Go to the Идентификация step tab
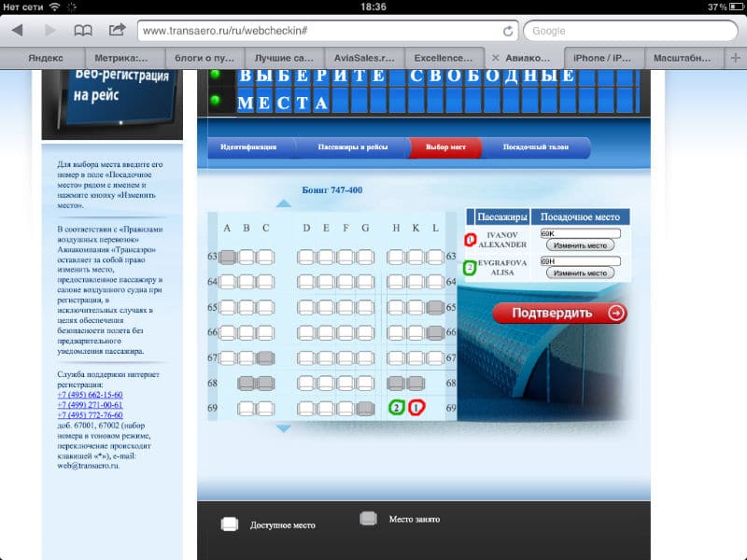 (248, 147)
